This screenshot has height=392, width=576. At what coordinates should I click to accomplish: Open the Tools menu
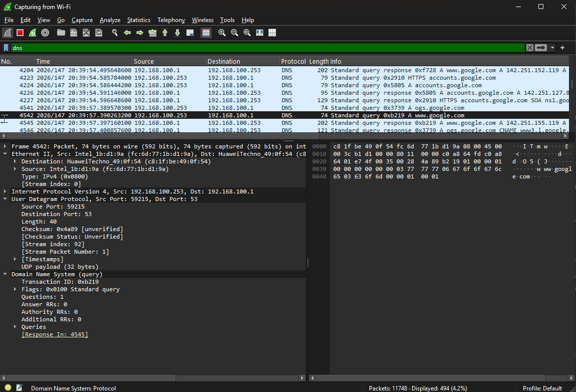coord(227,20)
